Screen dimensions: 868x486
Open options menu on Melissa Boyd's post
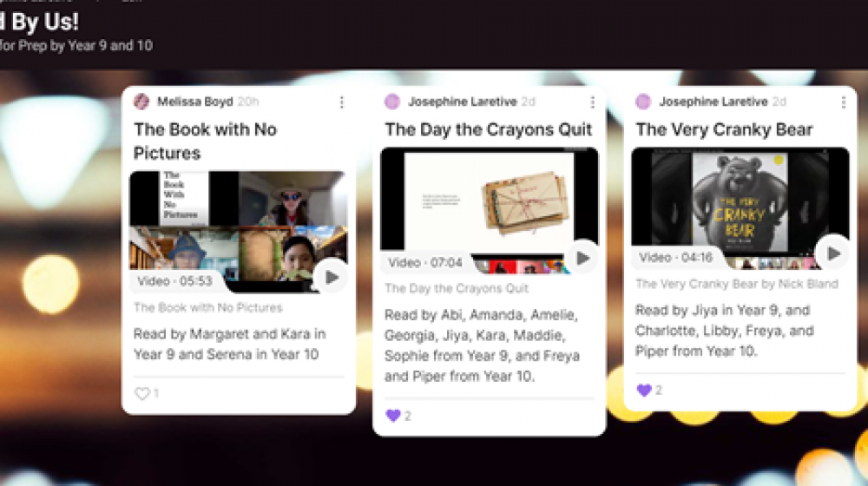[x=341, y=102]
